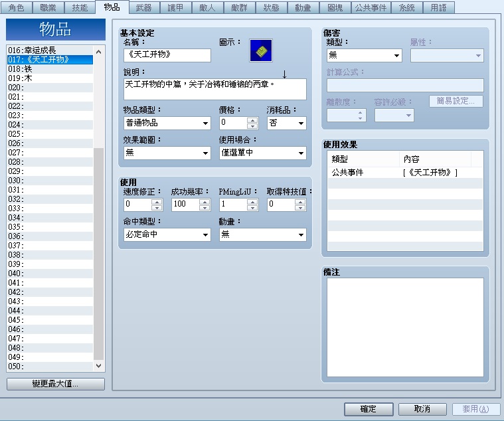504x421 pixels.
Task: Open the 動畫 tab
Action: (x=303, y=7)
